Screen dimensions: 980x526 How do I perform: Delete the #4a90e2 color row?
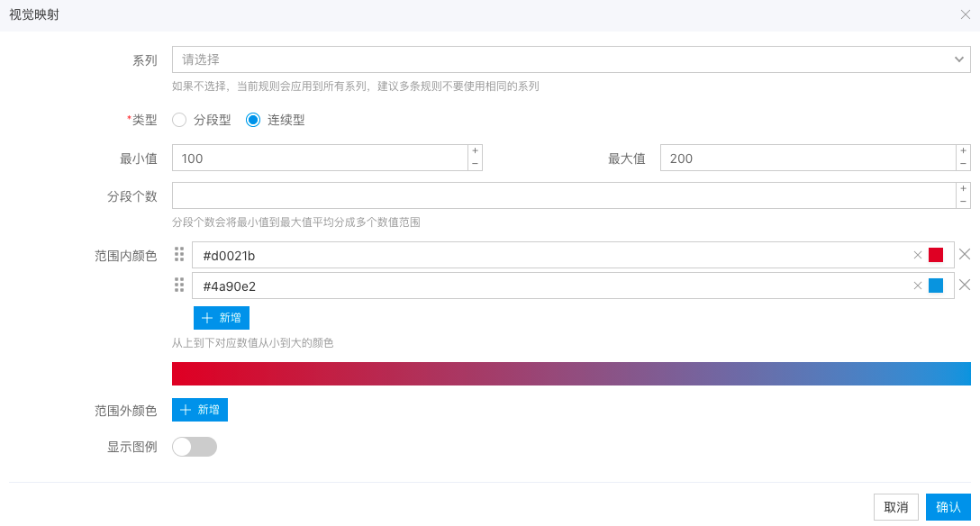965,286
